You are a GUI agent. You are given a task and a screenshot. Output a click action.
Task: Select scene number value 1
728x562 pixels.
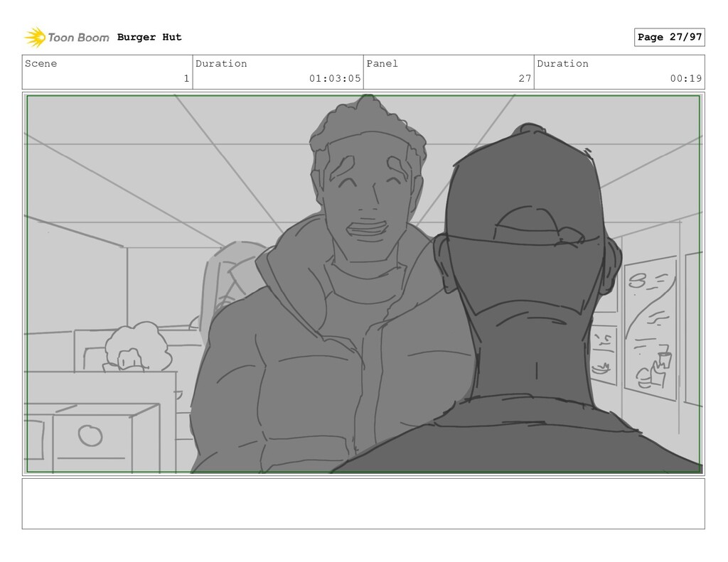(186, 78)
